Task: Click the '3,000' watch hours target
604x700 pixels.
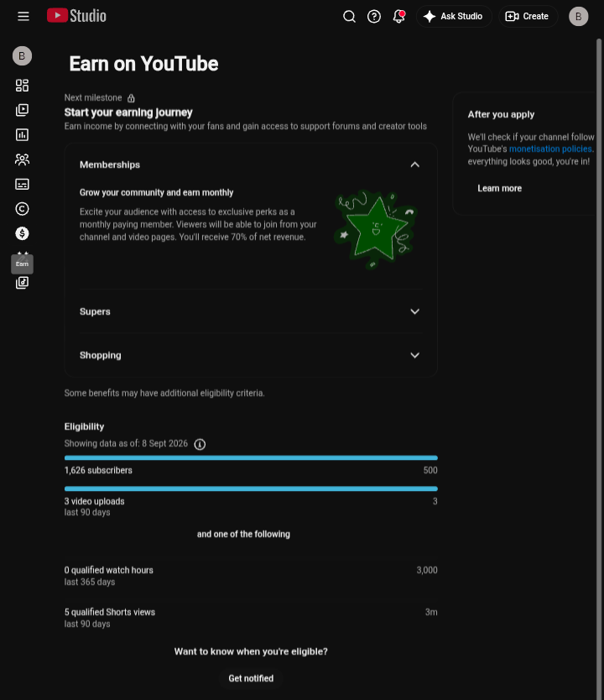Action: pyautogui.click(x=427, y=570)
